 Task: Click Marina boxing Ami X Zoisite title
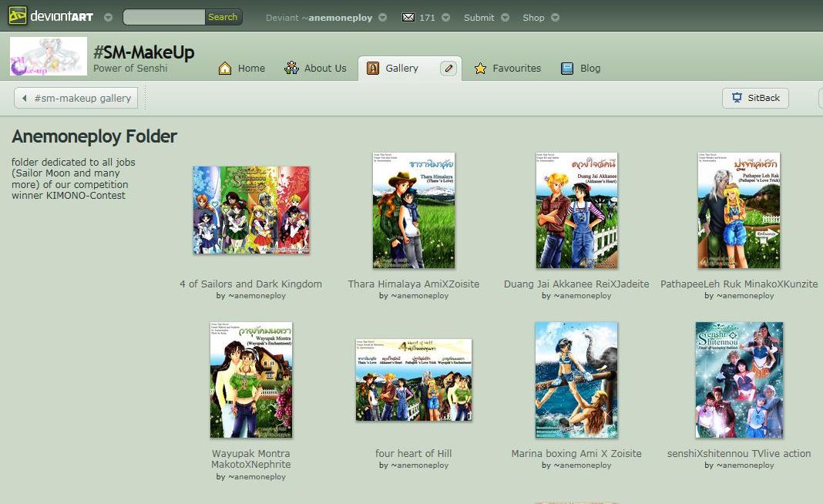point(576,454)
